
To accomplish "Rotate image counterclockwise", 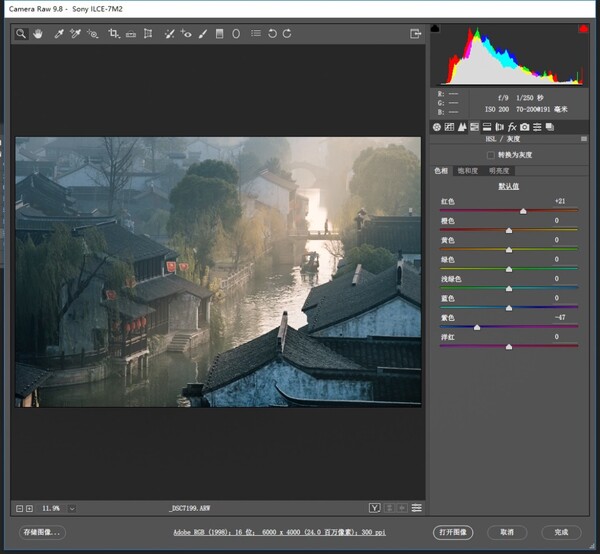I will point(272,34).
